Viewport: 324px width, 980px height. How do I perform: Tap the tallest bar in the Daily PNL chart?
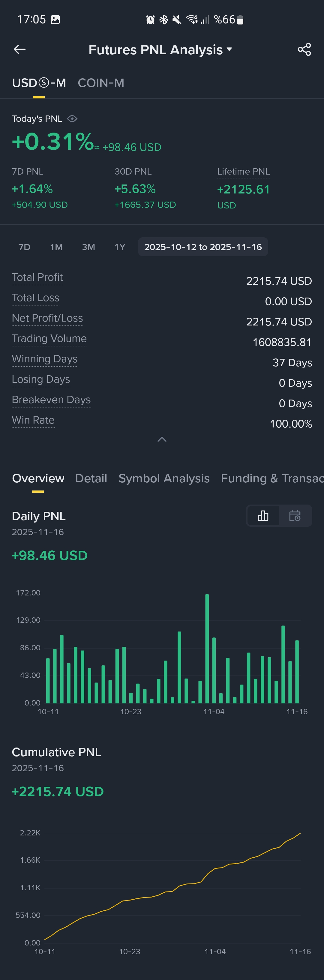coord(207,647)
